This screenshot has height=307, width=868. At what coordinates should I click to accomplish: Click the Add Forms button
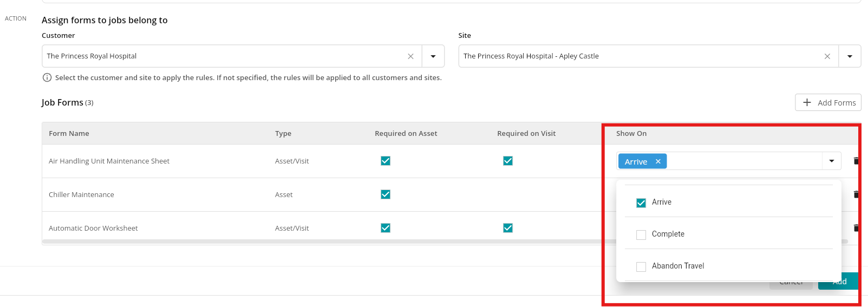pyautogui.click(x=828, y=102)
